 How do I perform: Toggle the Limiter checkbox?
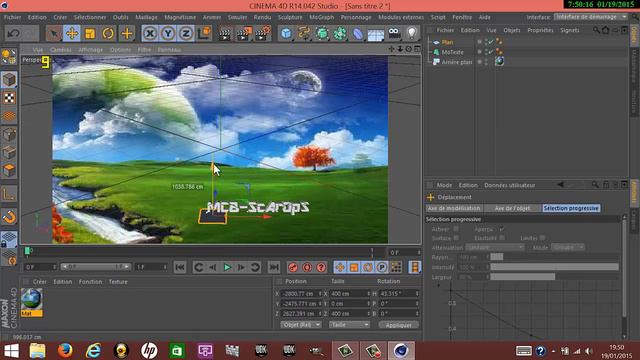pyautogui.click(x=542, y=238)
